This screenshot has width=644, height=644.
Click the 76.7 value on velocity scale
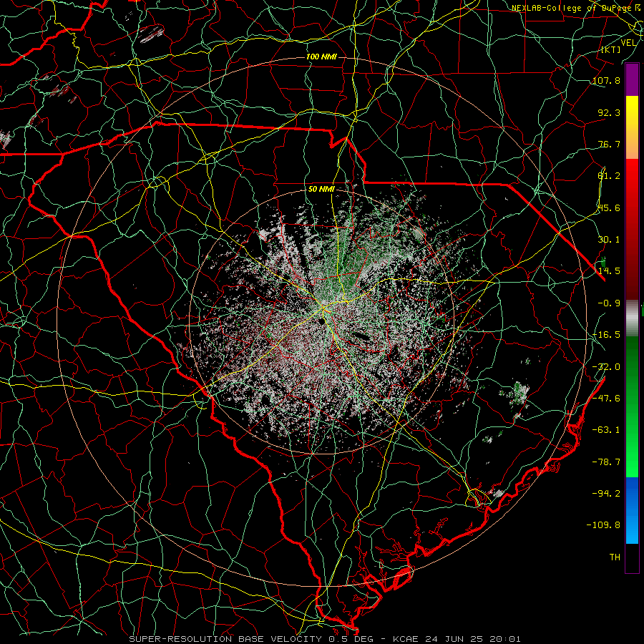[609, 144]
